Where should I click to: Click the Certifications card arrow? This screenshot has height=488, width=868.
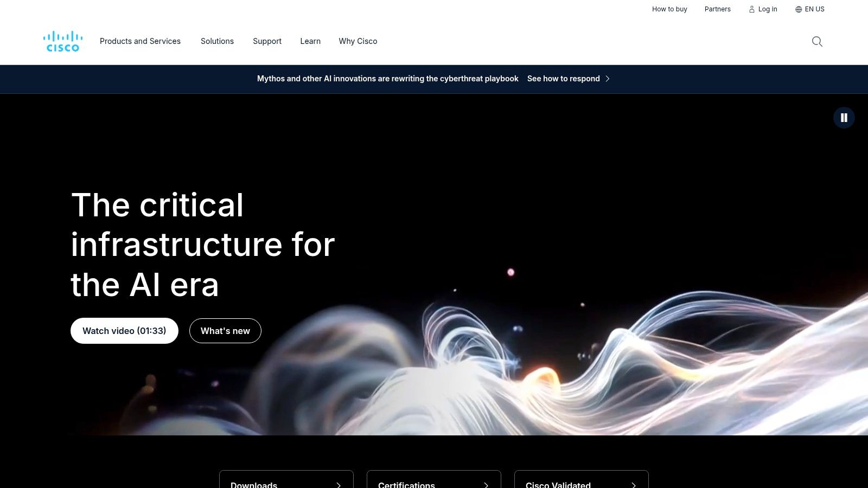pos(486,485)
